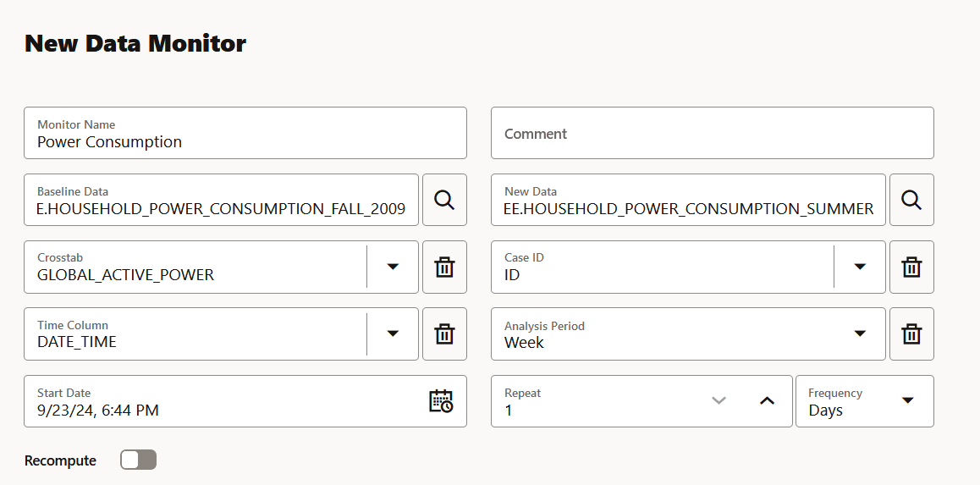
Task: Open Frequency dropdown set to Days
Action: (864, 401)
